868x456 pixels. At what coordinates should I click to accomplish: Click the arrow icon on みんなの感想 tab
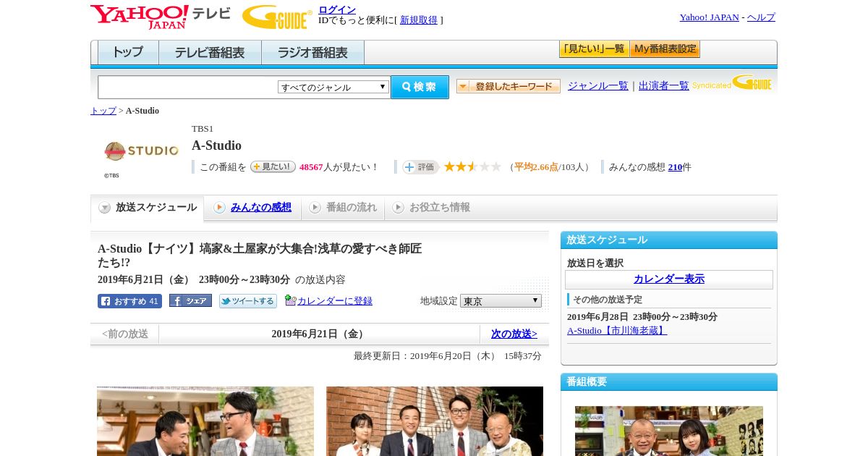(220, 208)
